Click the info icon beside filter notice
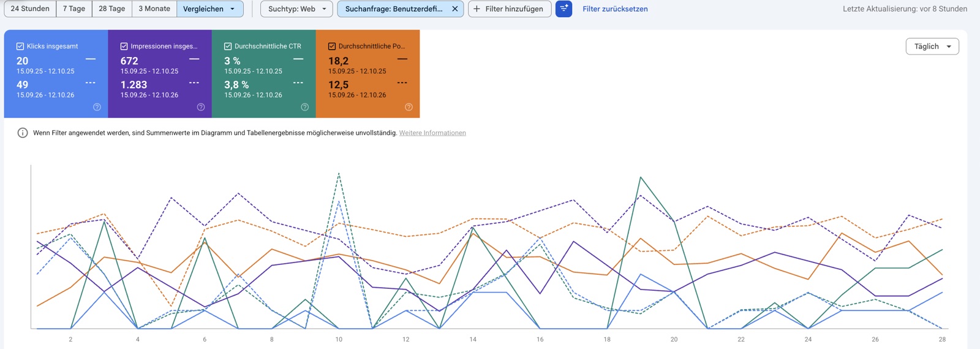The height and width of the screenshot is (349, 980). [23, 132]
